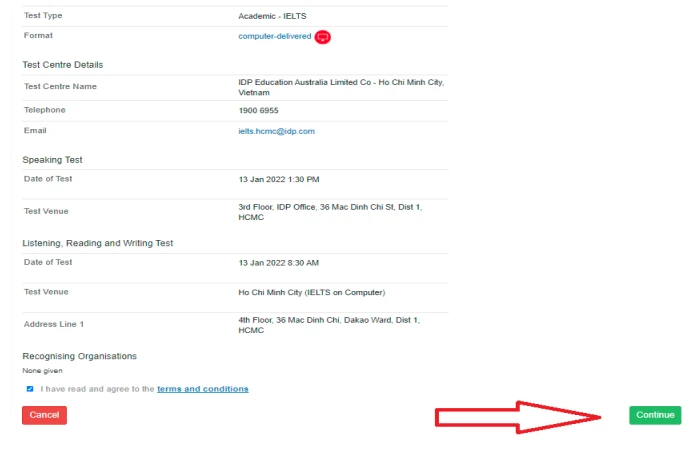Click the large red arrow graphic
This screenshot has width=694, height=450.
(519, 416)
